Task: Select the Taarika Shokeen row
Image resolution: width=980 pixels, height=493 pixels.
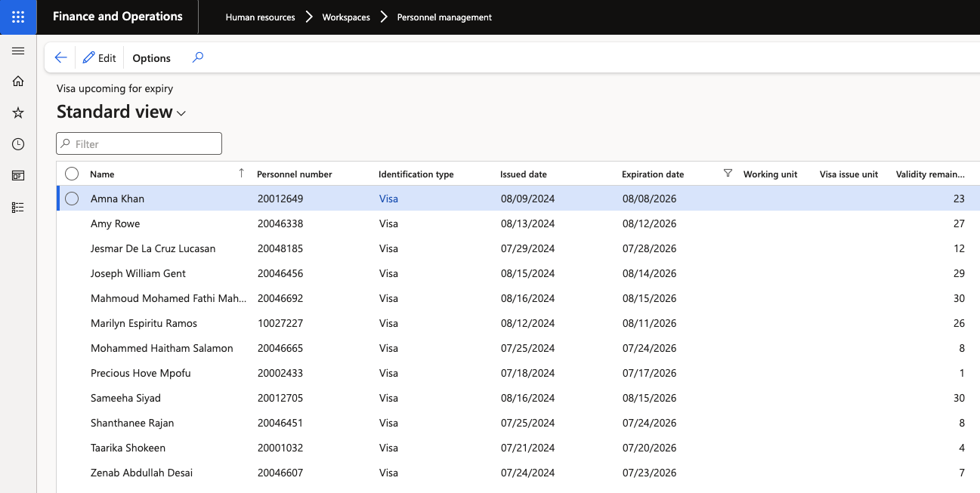Action: (518, 448)
